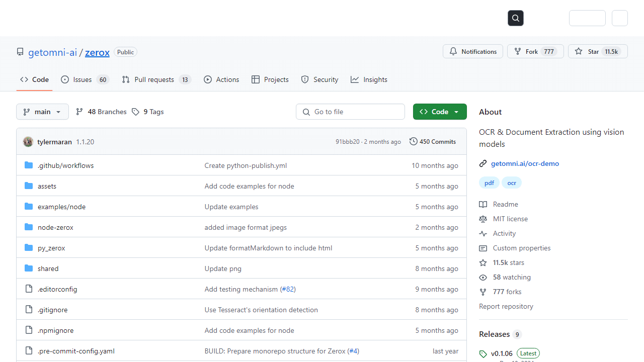Open issue #4 link
Image resolution: width=644 pixels, height=362 pixels.
point(353,351)
